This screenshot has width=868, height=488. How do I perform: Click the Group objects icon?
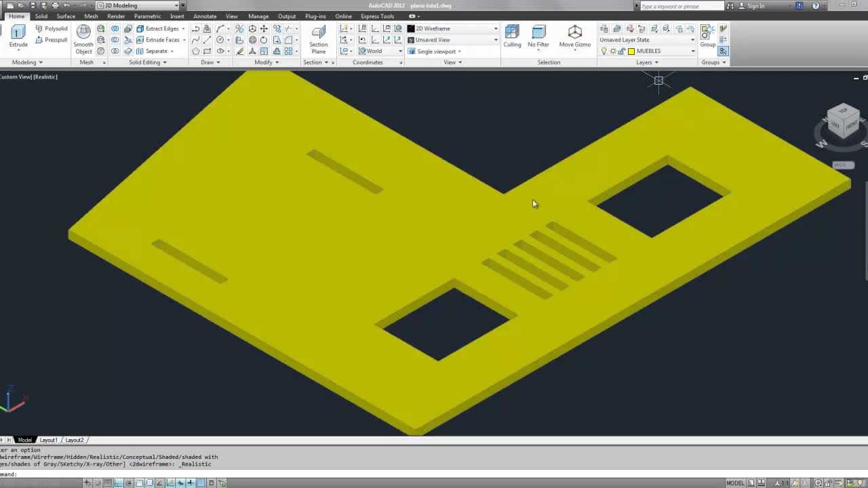pos(707,36)
